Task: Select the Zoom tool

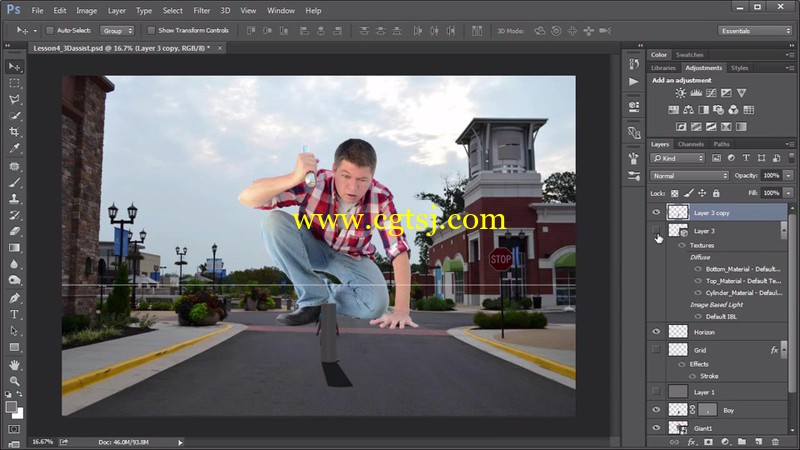Action: pos(14,381)
